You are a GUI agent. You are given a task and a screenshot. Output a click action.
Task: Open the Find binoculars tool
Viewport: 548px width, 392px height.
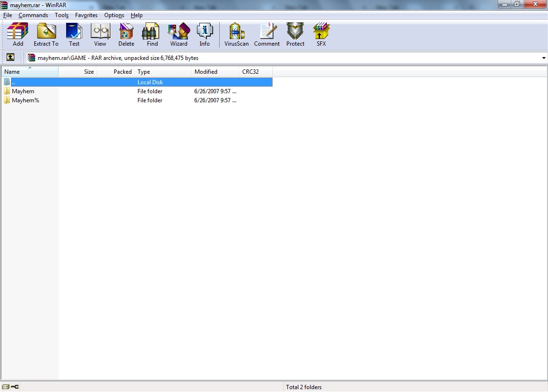[152, 35]
